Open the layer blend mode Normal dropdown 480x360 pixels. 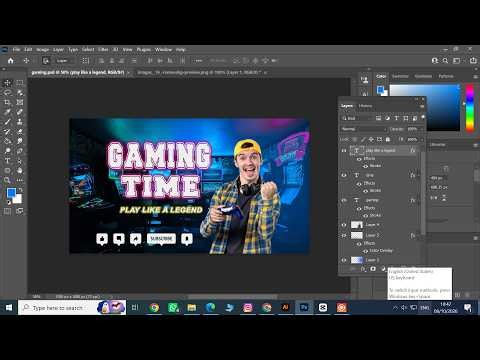(363, 129)
